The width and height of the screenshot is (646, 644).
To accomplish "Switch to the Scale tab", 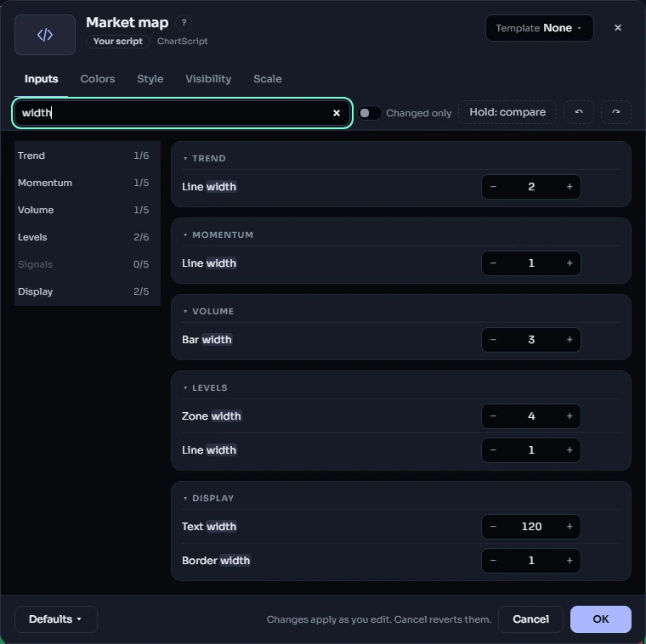I will click(268, 79).
